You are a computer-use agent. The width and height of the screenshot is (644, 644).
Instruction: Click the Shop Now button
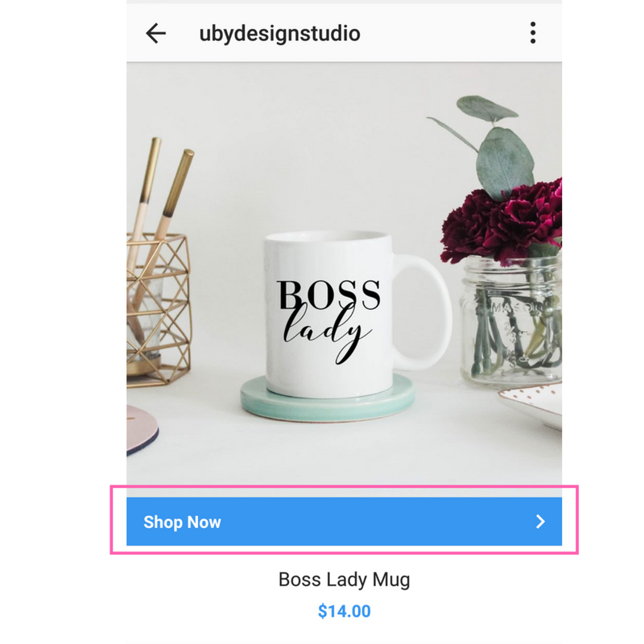344,522
